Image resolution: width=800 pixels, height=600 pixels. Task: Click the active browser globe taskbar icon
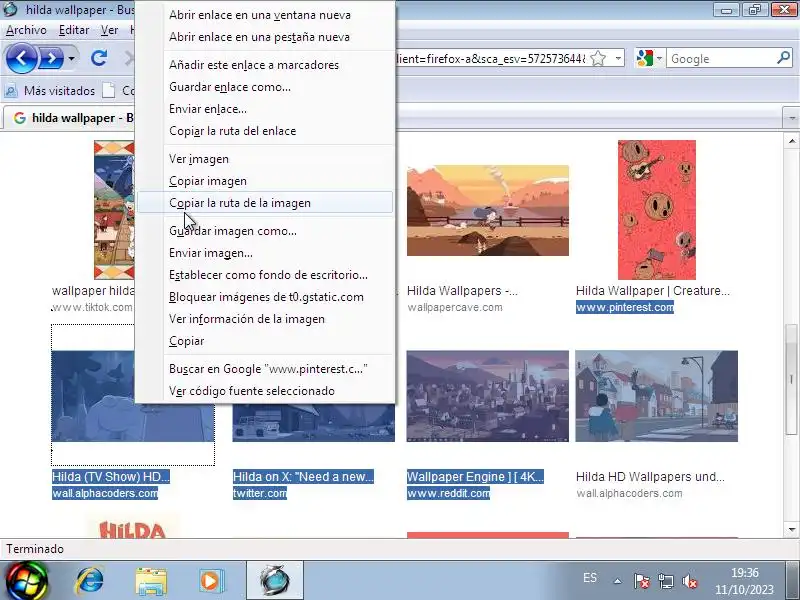coord(275,581)
